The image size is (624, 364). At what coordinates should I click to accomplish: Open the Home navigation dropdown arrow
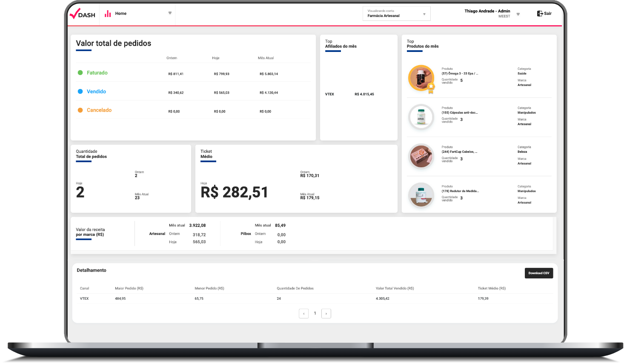[x=170, y=13]
